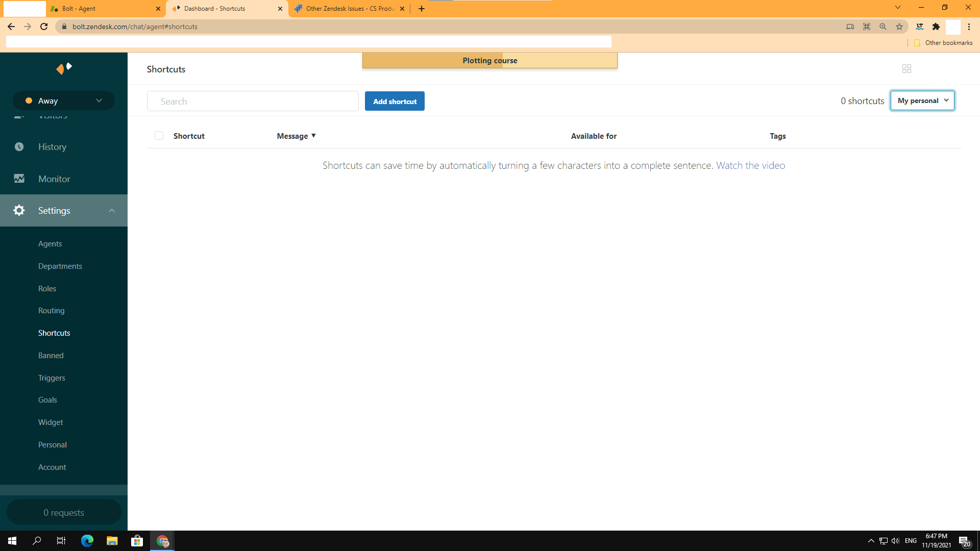Open browser extensions puzzle icon

tap(936, 27)
